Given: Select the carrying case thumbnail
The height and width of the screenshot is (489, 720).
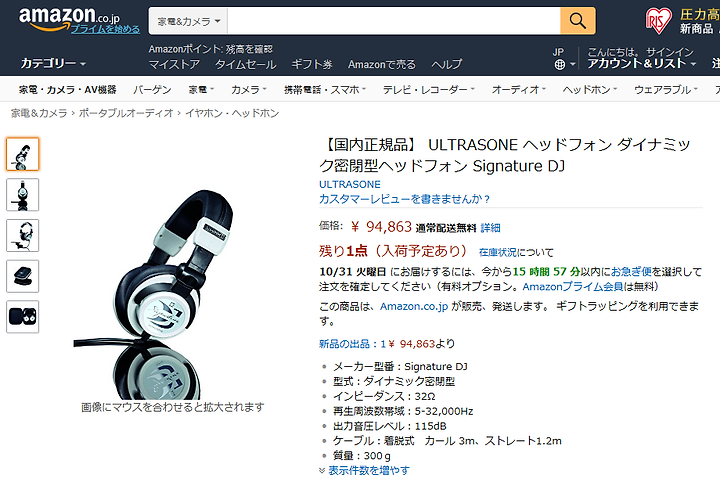Looking at the screenshot, I should (x=22, y=276).
